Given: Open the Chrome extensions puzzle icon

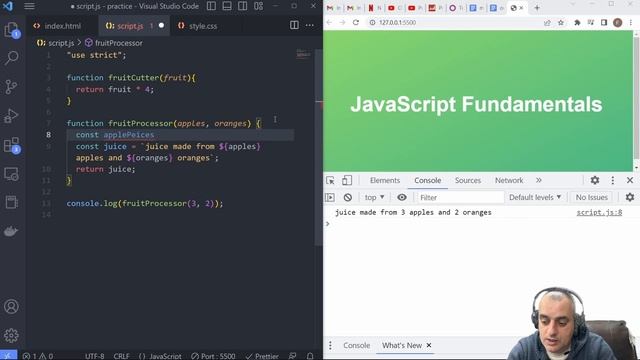Looking at the screenshot, I should point(577,22).
